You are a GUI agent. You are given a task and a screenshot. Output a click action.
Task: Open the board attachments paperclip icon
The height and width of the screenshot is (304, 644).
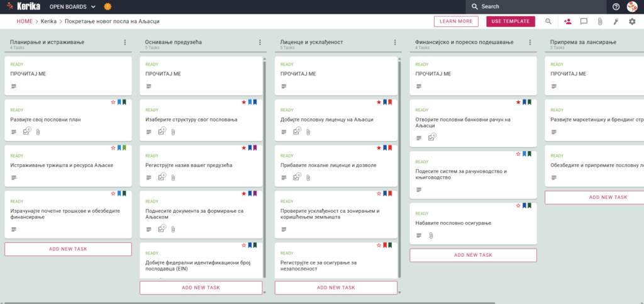click(x=599, y=22)
